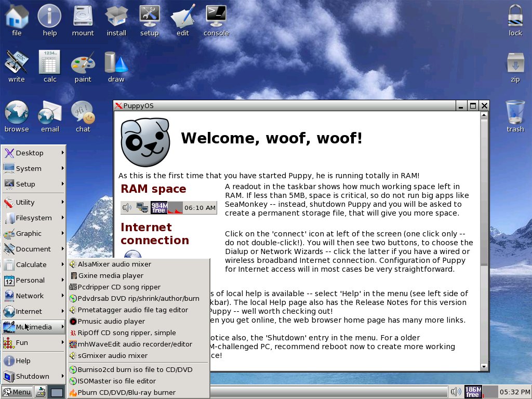Open the Utility menu category
The image size is (532, 399).
click(33, 203)
